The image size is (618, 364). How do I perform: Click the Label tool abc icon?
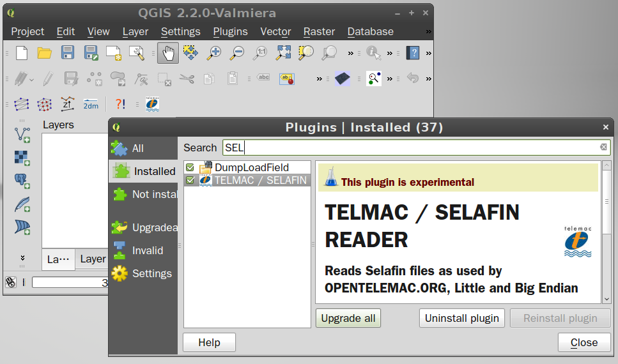264,78
